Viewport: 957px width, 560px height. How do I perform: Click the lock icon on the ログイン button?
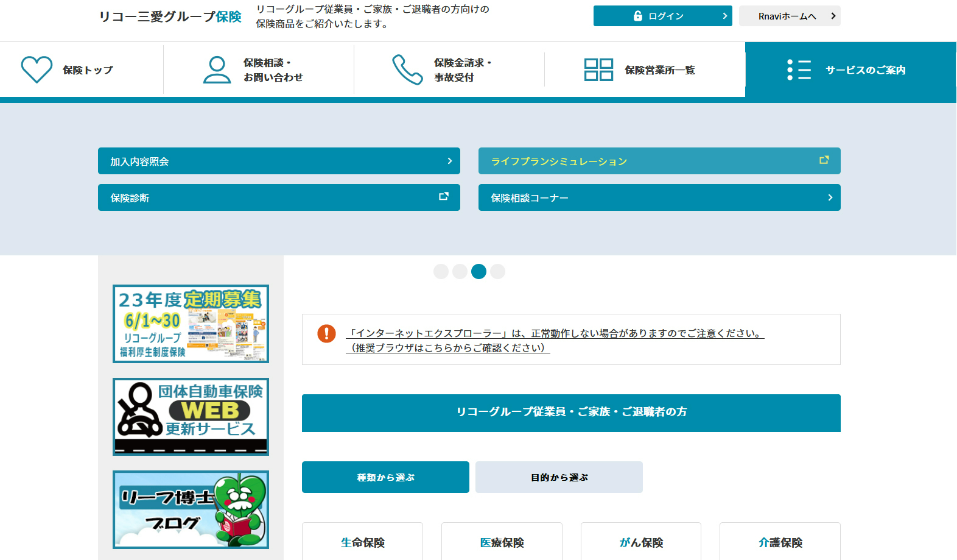(638, 16)
